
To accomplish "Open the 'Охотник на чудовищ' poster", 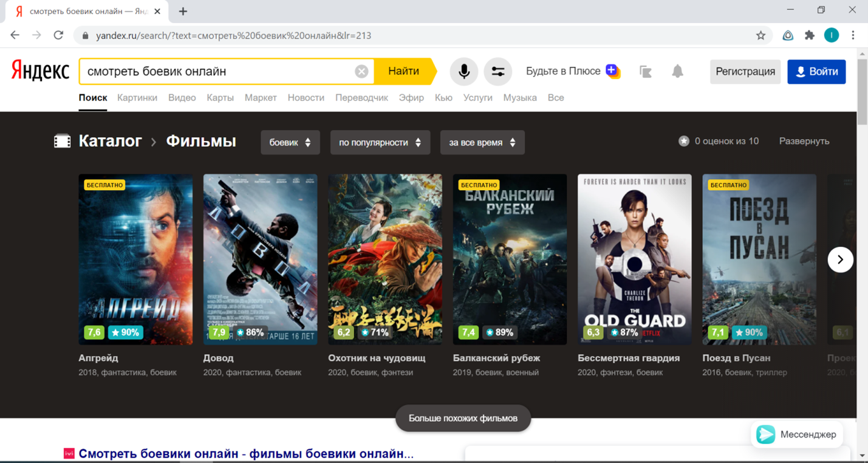I will [385, 259].
